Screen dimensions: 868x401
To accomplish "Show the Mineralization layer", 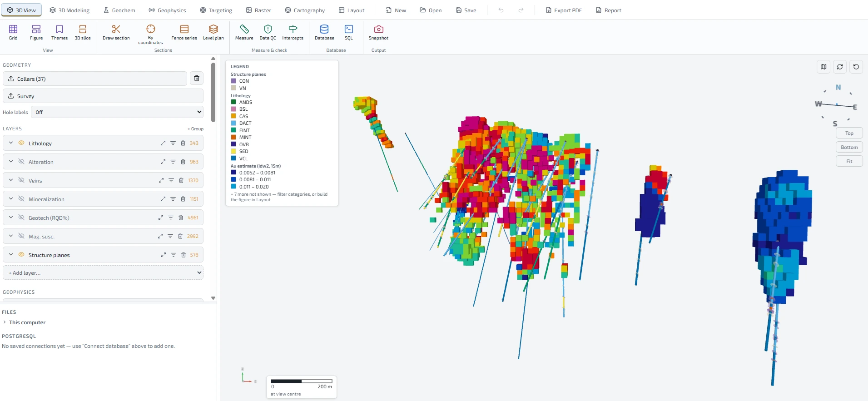I will point(21,198).
